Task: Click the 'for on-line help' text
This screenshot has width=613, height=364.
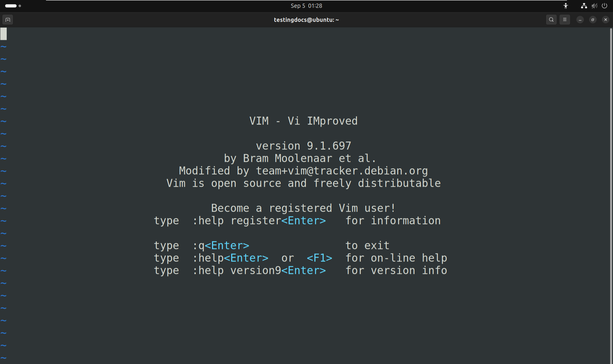Action: [396, 258]
